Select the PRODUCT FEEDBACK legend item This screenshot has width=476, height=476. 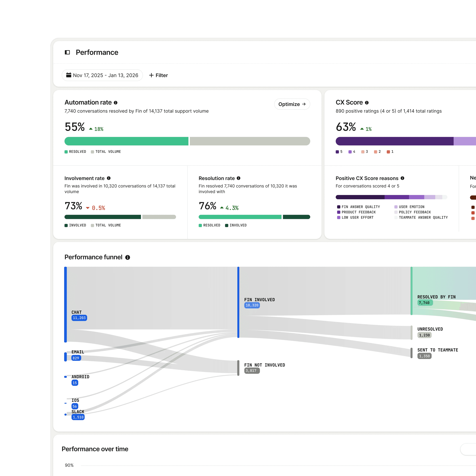point(357,212)
